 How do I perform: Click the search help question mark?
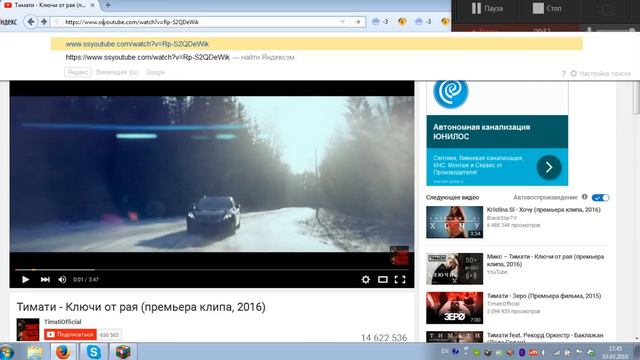click(564, 73)
